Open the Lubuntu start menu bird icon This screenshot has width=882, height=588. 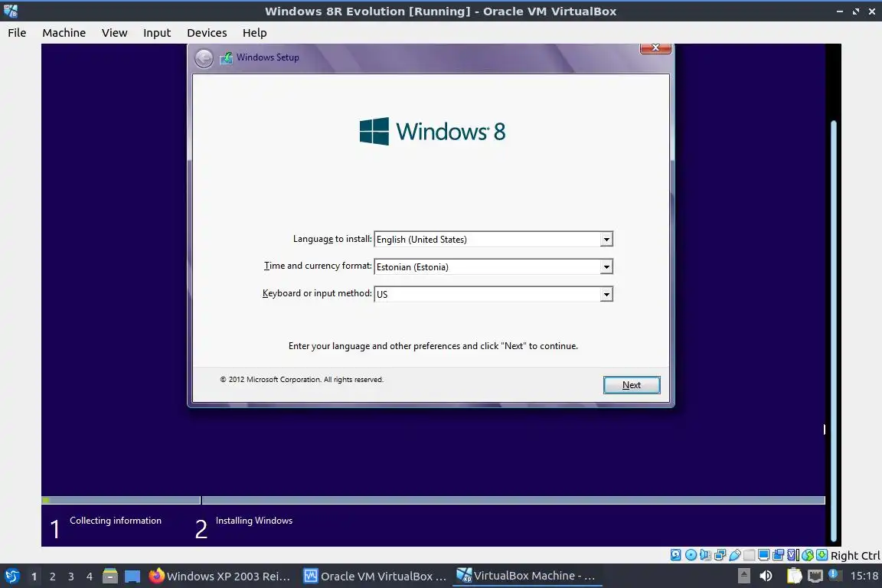11,577
